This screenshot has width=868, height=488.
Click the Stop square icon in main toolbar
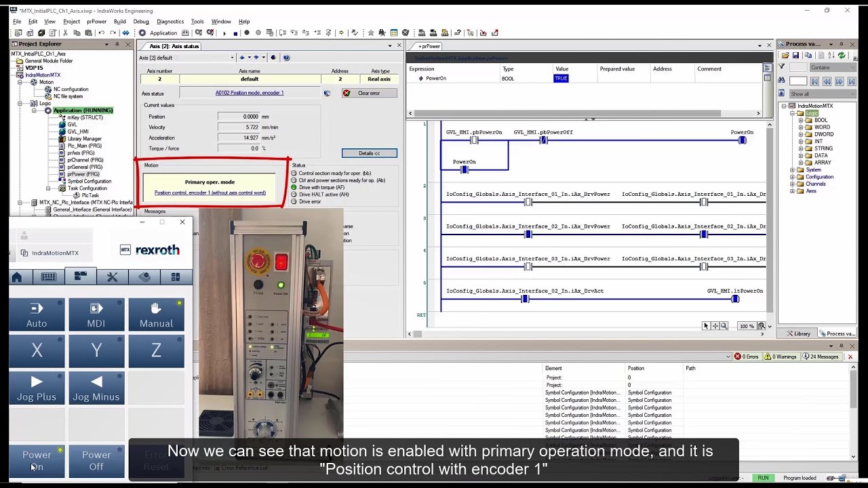tap(235, 33)
